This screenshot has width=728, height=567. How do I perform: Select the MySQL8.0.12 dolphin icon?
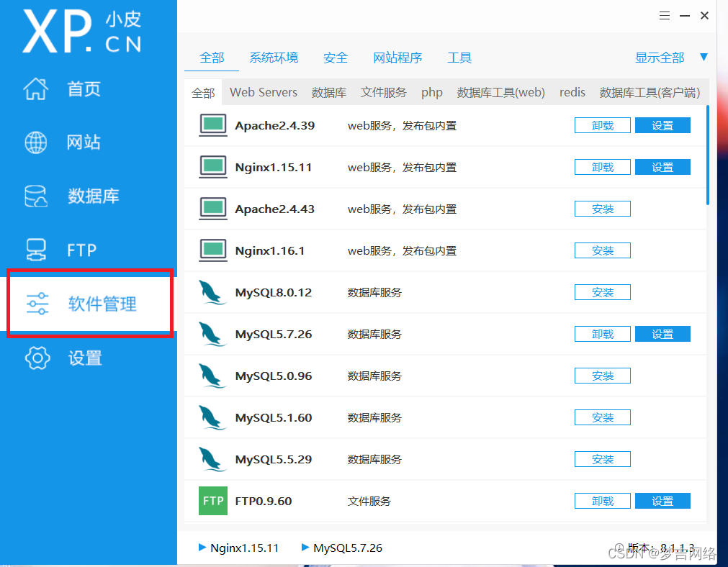click(x=212, y=292)
